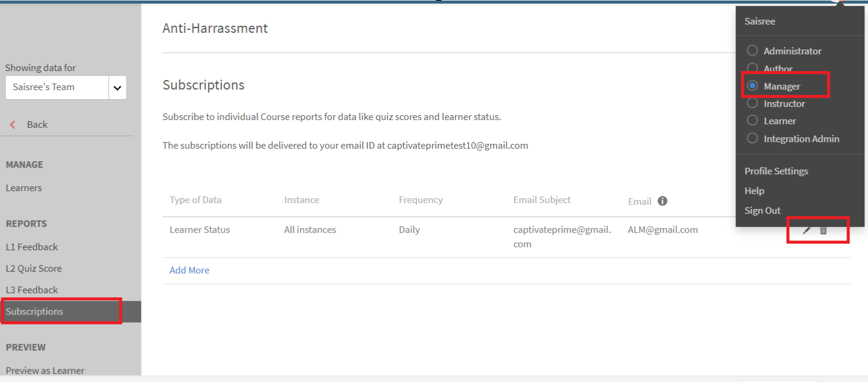
Task: Select the Manager role radio button
Action: [752, 86]
